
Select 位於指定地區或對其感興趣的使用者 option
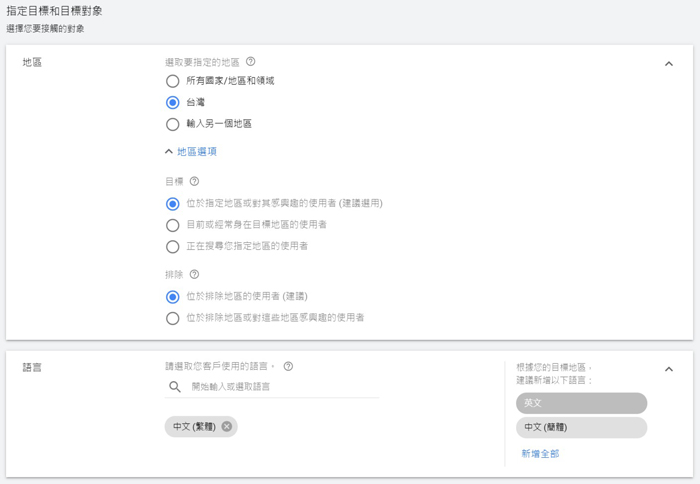[173, 204]
